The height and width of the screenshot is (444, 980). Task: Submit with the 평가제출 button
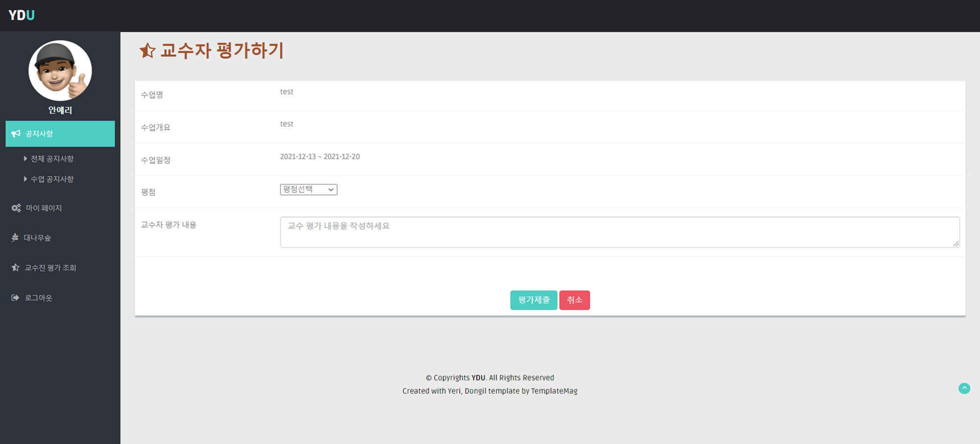(x=534, y=300)
